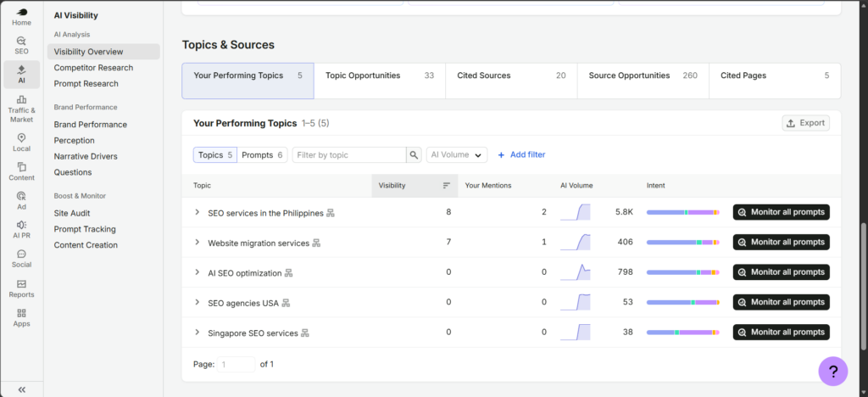Screen dimensions: 868x397
Task: Open the purple help question mark button
Action: tap(833, 371)
